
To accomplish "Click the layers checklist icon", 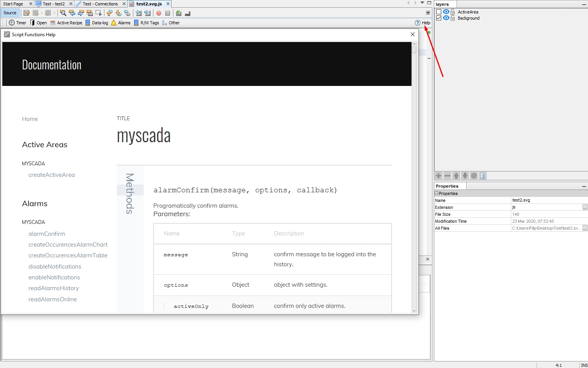I will click(x=483, y=176).
